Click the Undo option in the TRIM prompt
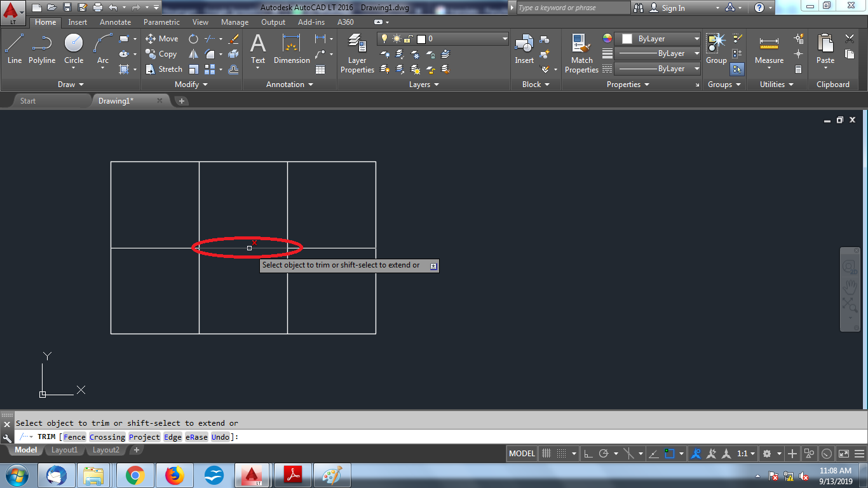Screen dimensions: 868x488 [x=220, y=437]
